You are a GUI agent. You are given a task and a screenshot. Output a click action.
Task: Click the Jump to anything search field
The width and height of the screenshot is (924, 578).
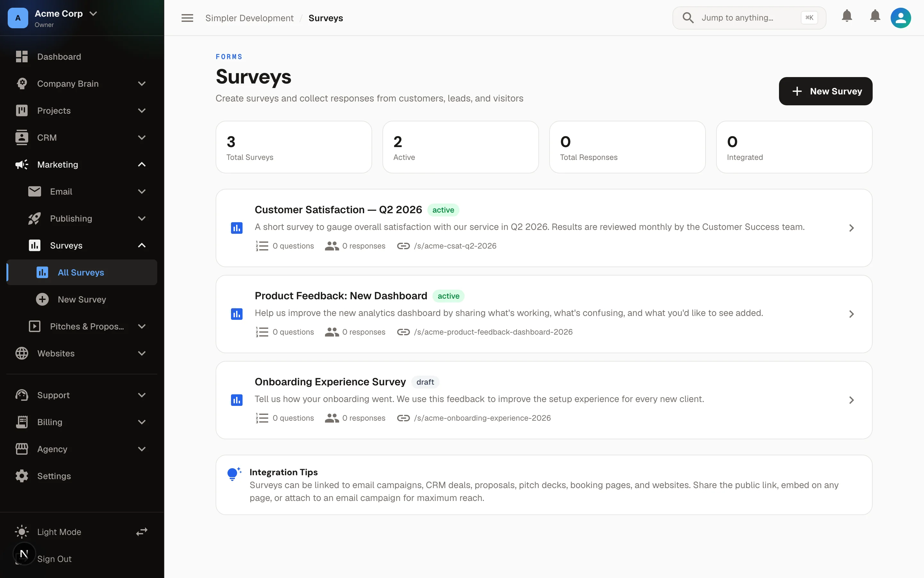click(x=749, y=18)
